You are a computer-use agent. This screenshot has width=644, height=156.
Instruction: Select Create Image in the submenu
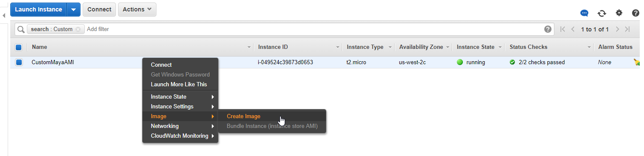[272, 116]
